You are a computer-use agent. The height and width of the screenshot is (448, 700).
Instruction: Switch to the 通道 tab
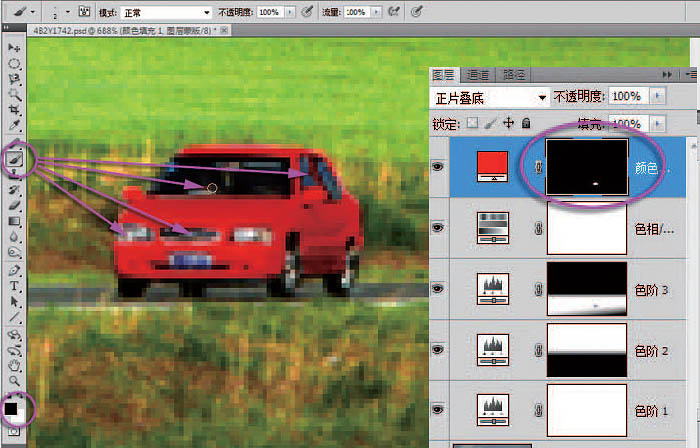[478, 75]
